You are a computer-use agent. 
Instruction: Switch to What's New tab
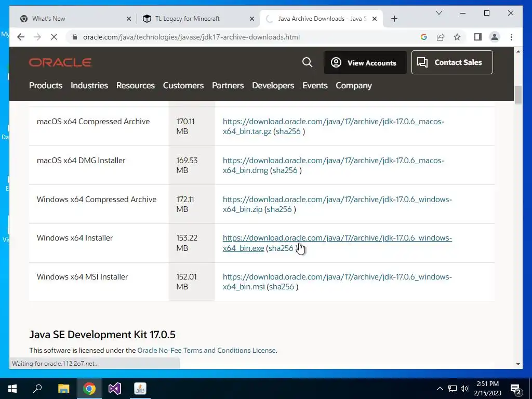coord(75,19)
